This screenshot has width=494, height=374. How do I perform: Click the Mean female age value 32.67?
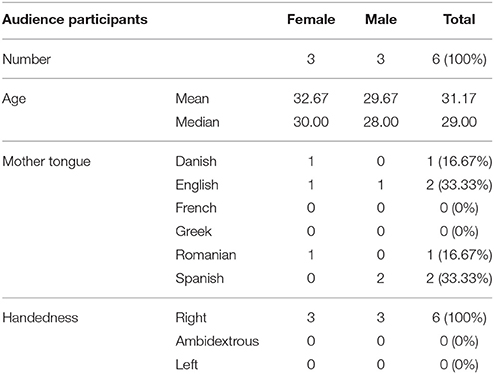[x=311, y=99]
